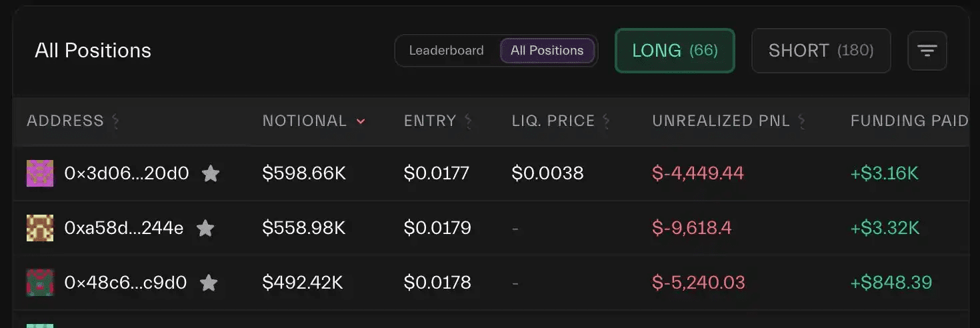Open the 0x48c6...c9d0 address link
This screenshot has height=328, width=980.
point(125,283)
